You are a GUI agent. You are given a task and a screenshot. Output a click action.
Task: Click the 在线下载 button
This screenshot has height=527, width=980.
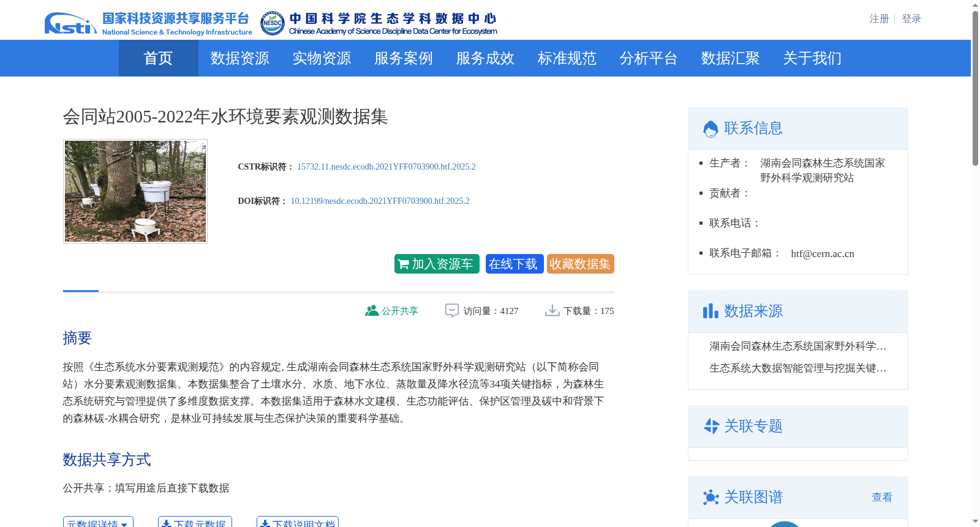click(514, 264)
